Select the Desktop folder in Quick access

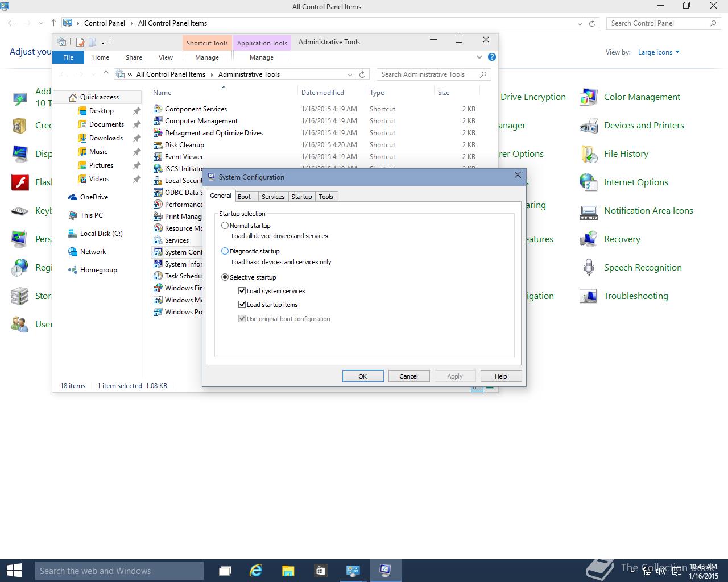(101, 111)
